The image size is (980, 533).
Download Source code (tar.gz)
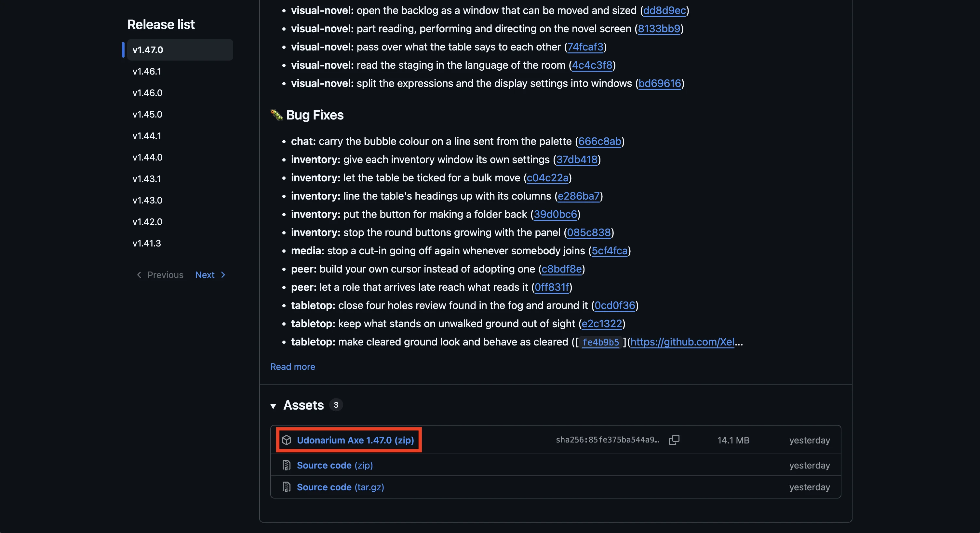coord(341,487)
